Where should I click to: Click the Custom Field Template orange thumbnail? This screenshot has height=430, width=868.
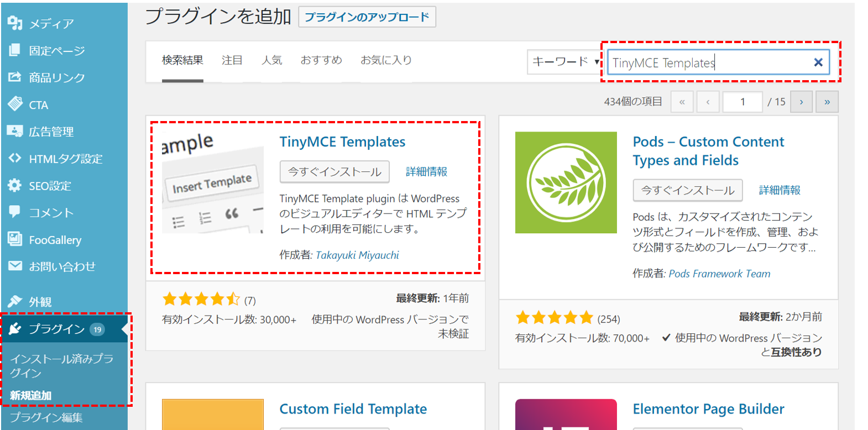pos(213,415)
